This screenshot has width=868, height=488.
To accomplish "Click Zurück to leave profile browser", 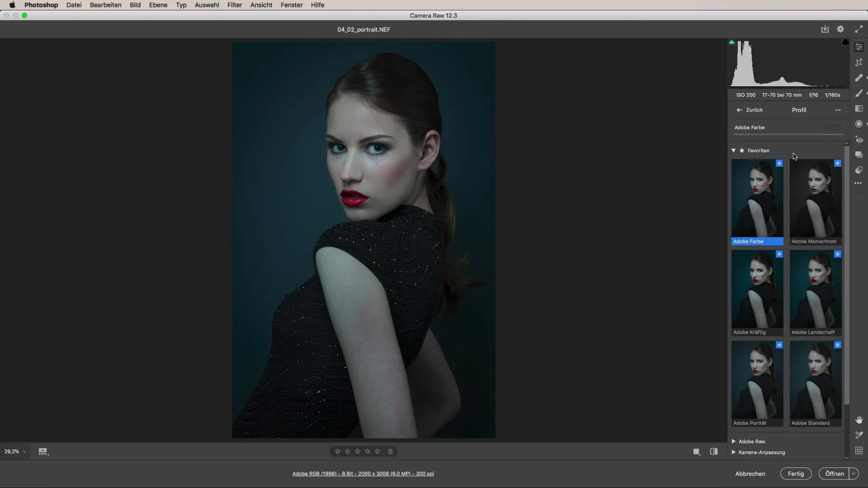I will point(750,110).
